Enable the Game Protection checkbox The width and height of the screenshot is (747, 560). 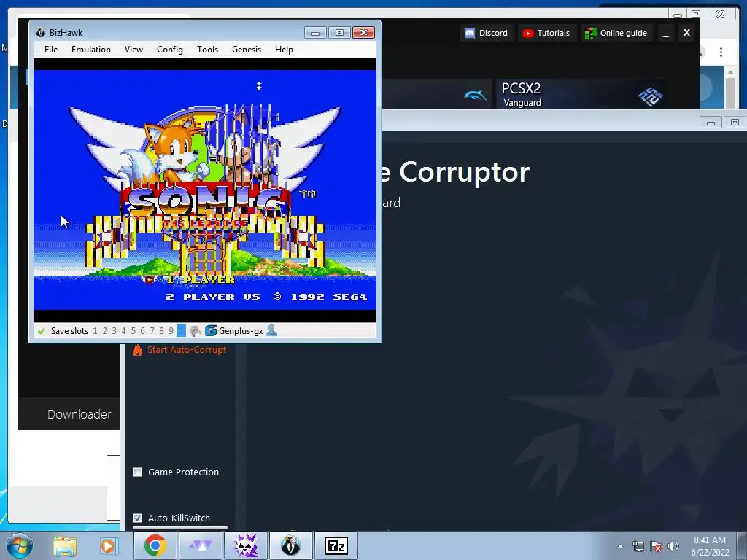coord(138,472)
